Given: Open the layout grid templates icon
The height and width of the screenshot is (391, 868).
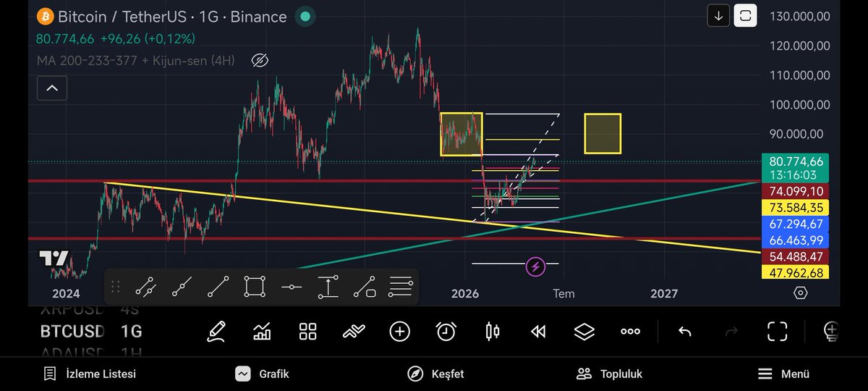Looking at the screenshot, I should pyautogui.click(x=308, y=332).
